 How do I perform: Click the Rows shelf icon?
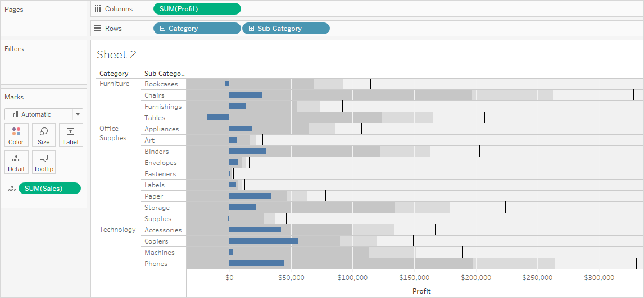[x=98, y=28]
